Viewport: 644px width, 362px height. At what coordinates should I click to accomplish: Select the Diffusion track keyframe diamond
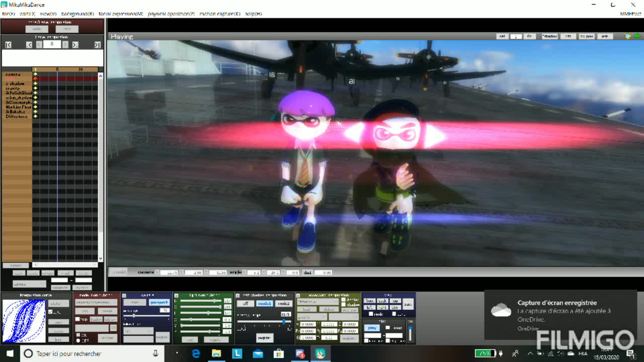[x=35, y=116]
